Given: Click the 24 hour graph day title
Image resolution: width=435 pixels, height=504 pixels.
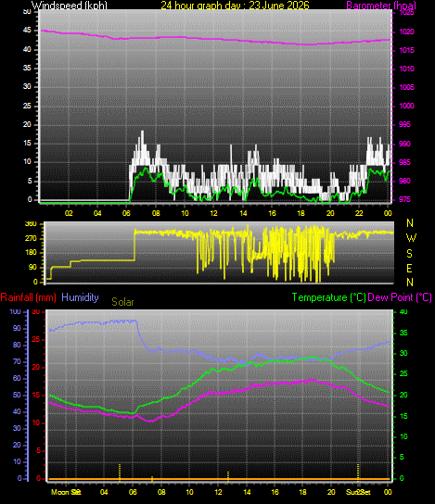Looking at the screenshot, I should (x=235, y=6).
